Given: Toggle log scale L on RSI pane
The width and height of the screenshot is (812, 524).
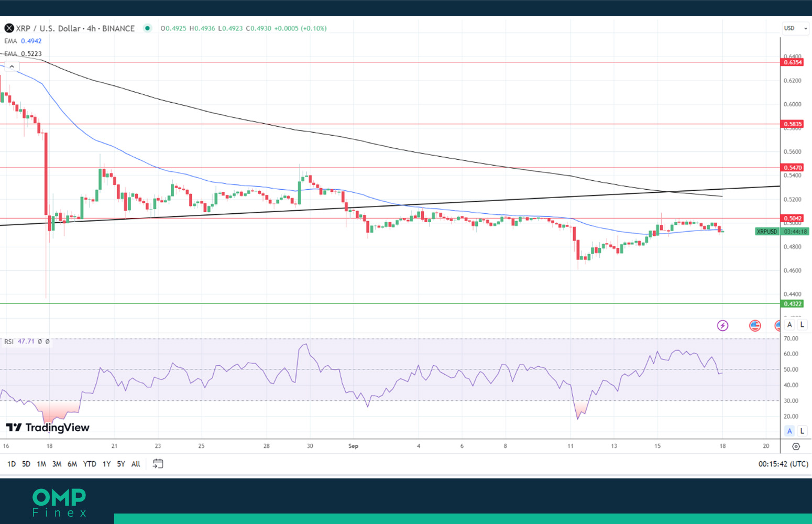Looking at the screenshot, I should [802, 431].
